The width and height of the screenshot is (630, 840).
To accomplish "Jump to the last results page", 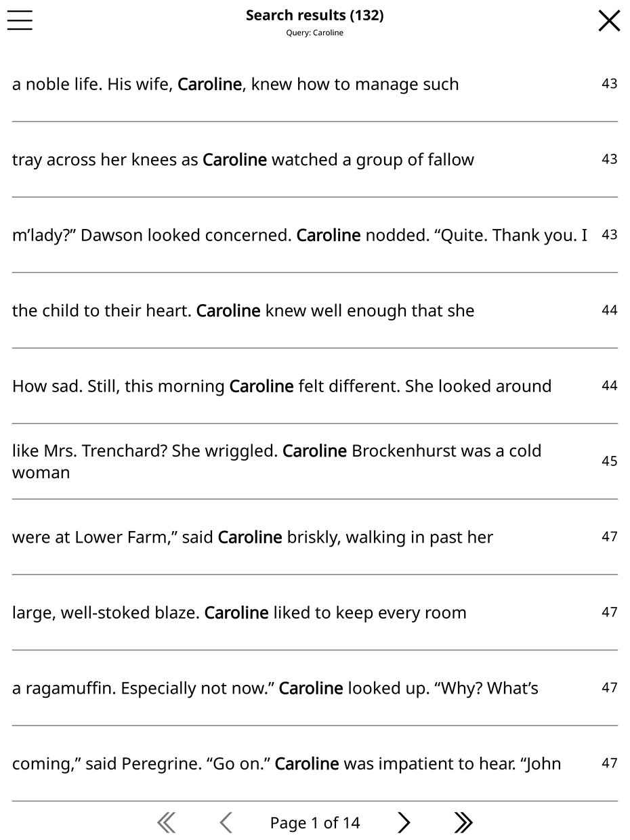I will pos(463,823).
